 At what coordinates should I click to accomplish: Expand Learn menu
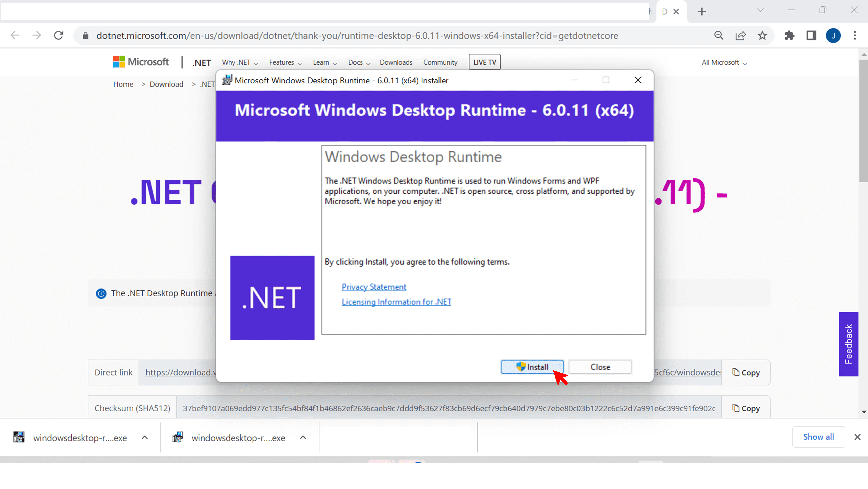325,63
